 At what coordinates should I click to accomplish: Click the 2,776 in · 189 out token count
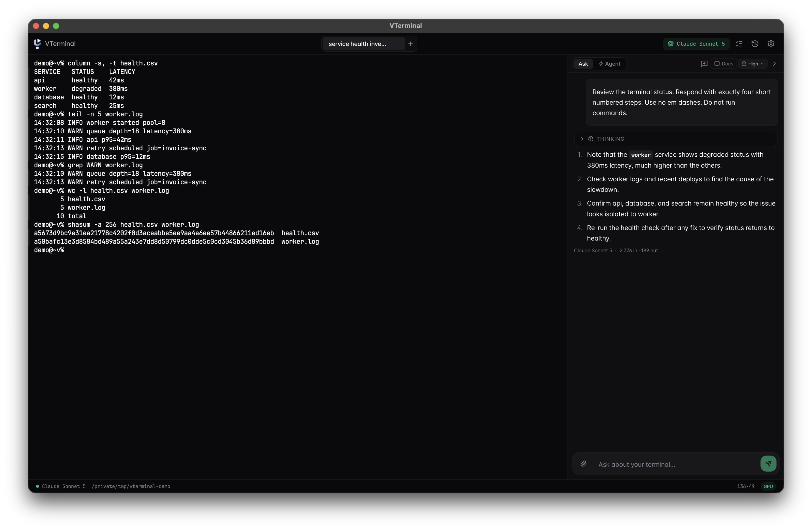coord(638,251)
